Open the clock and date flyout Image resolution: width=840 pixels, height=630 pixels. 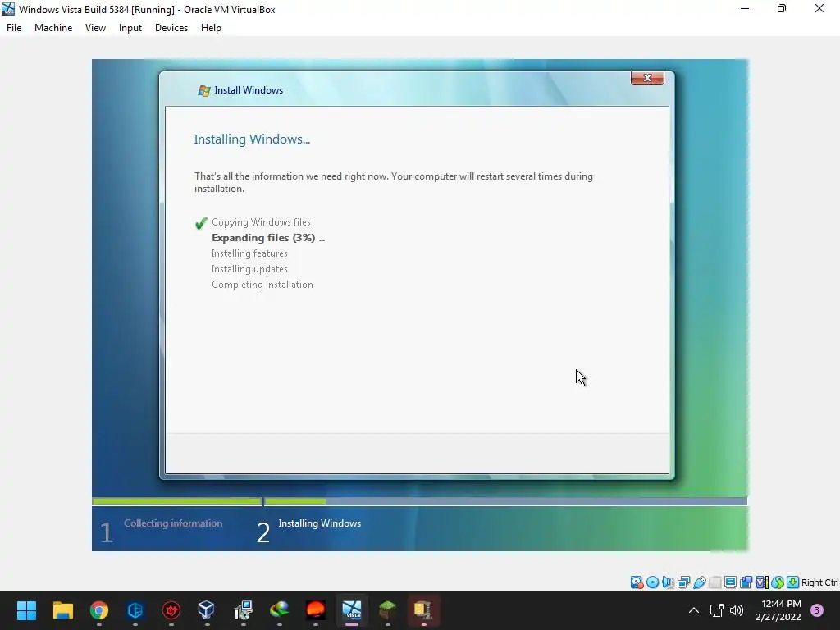778,610
